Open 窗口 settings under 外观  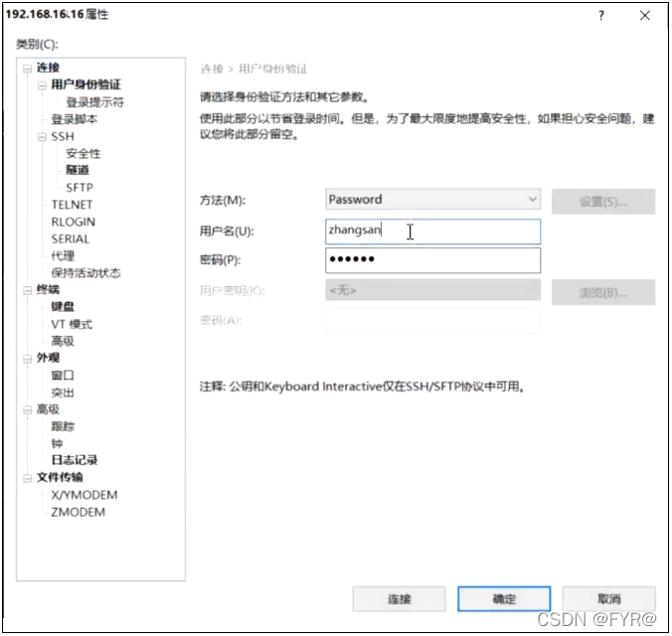[x=63, y=376]
